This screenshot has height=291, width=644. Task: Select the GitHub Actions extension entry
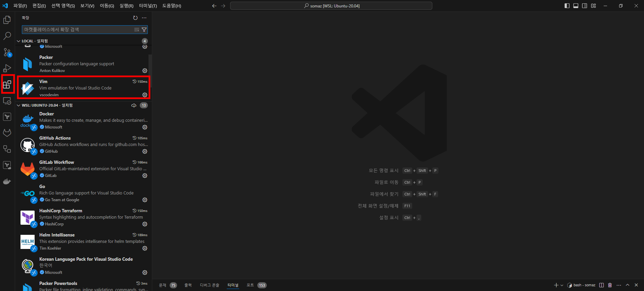tap(84, 145)
